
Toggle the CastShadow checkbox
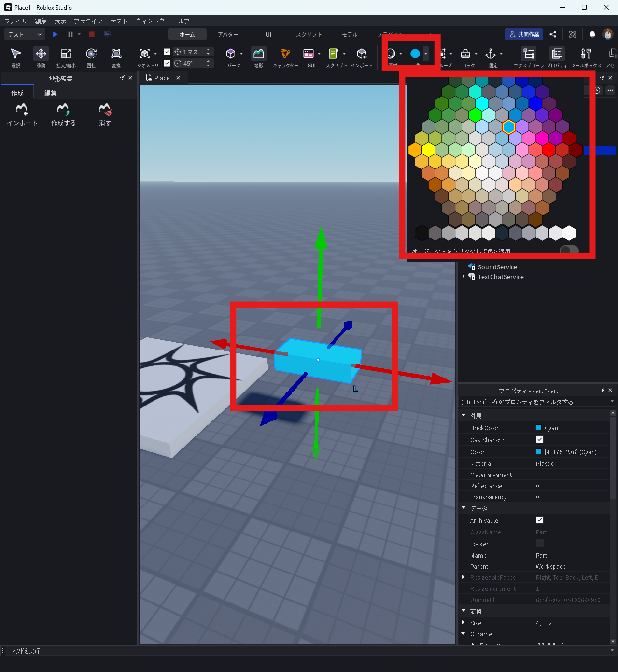point(540,440)
